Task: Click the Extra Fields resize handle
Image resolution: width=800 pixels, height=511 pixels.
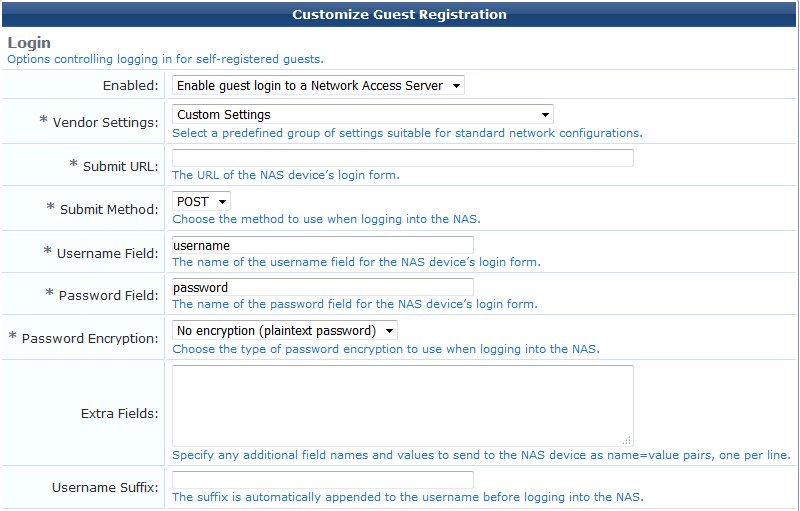Action: (x=627, y=440)
